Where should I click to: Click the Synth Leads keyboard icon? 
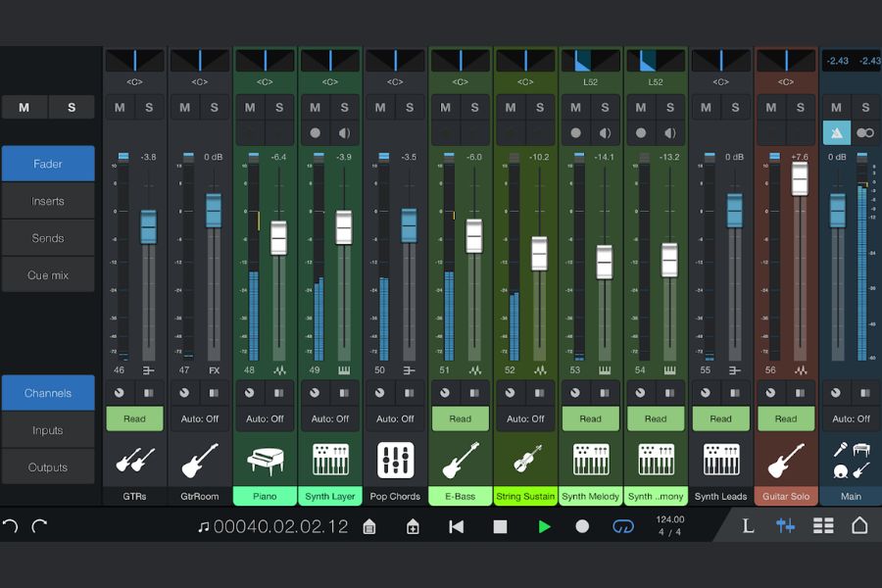721,460
